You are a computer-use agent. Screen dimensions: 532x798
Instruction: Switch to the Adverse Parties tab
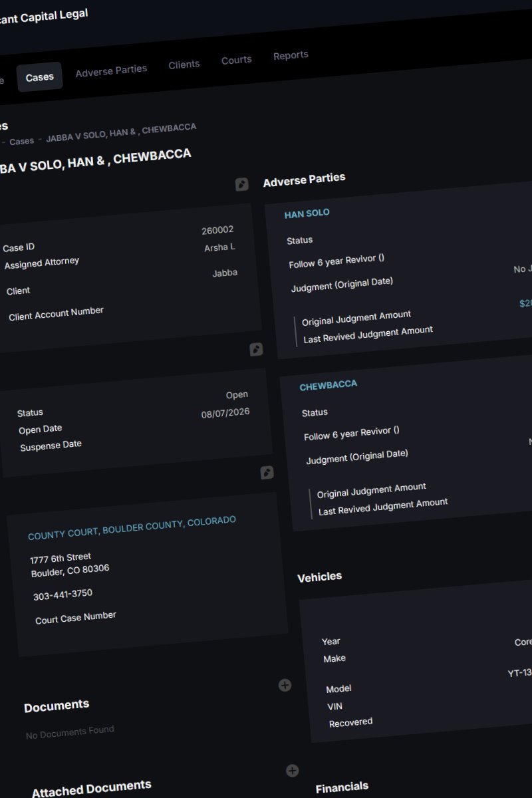(x=111, y=70)
